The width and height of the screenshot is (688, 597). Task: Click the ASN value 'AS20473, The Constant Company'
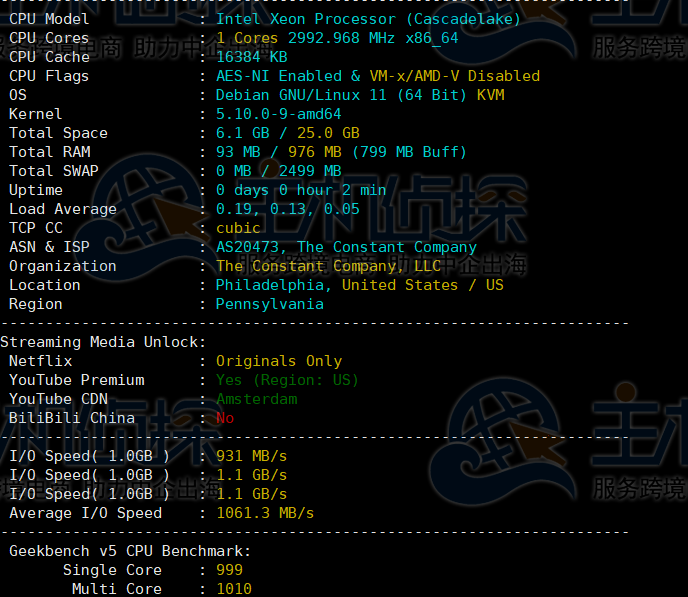point(346,247)
